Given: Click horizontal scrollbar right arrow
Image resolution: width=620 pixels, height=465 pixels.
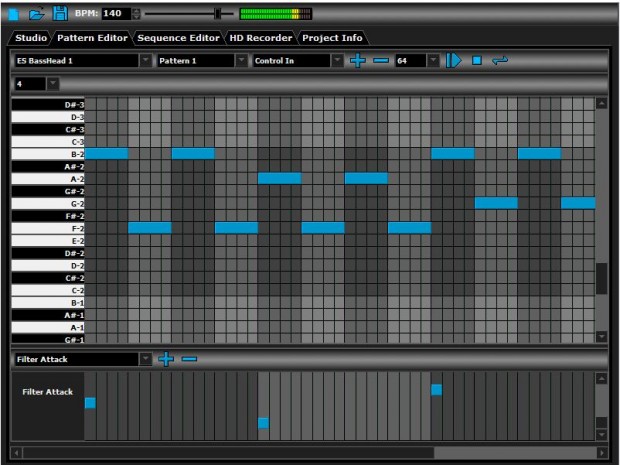Looking at the screenshot, I should coord(601,452).
